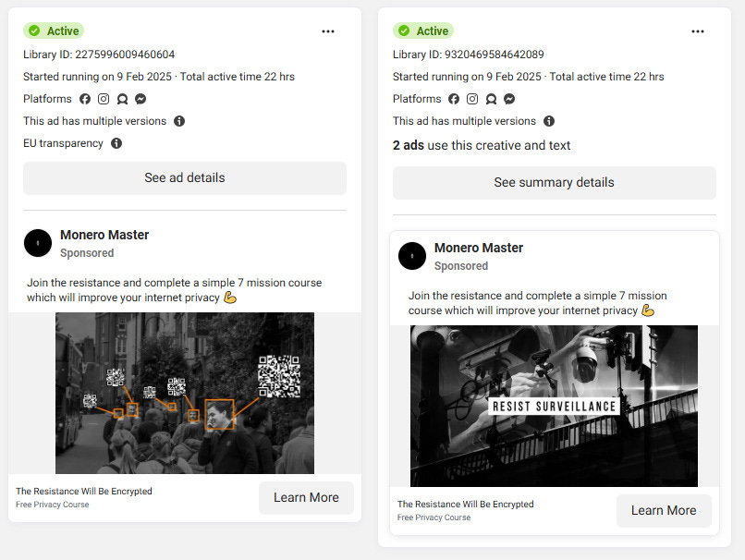Image resolution: width=745 pixels, height=560 pixels.
Task: Click 'Free Privacy Course' caption in right ad
Action: [x=434, y=517]
